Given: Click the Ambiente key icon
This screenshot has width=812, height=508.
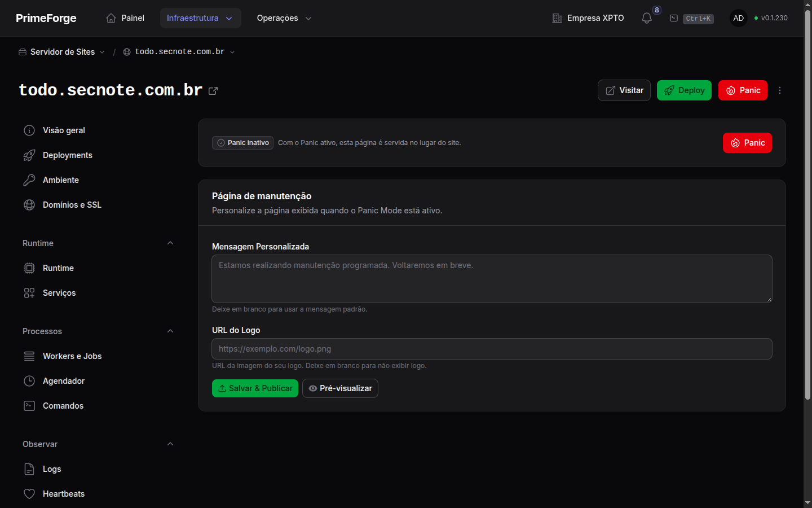Looking at the screenshot, I should pos(29,180).
